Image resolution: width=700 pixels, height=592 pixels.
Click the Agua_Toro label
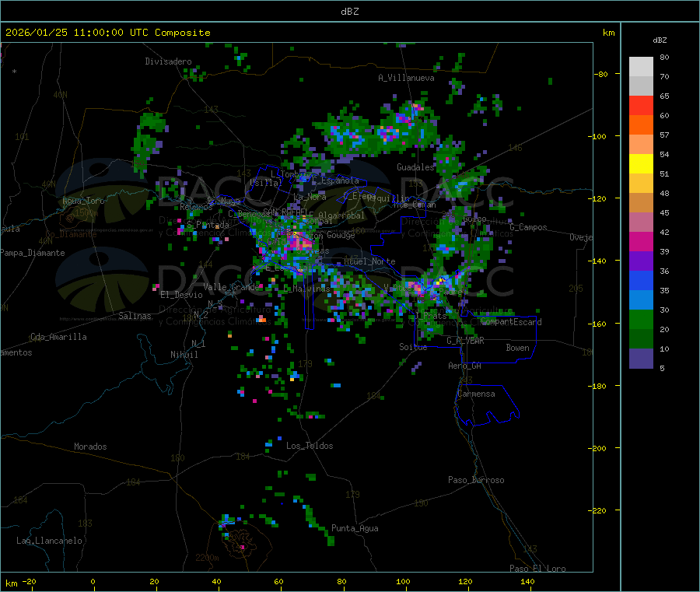[x=83, y=201]
